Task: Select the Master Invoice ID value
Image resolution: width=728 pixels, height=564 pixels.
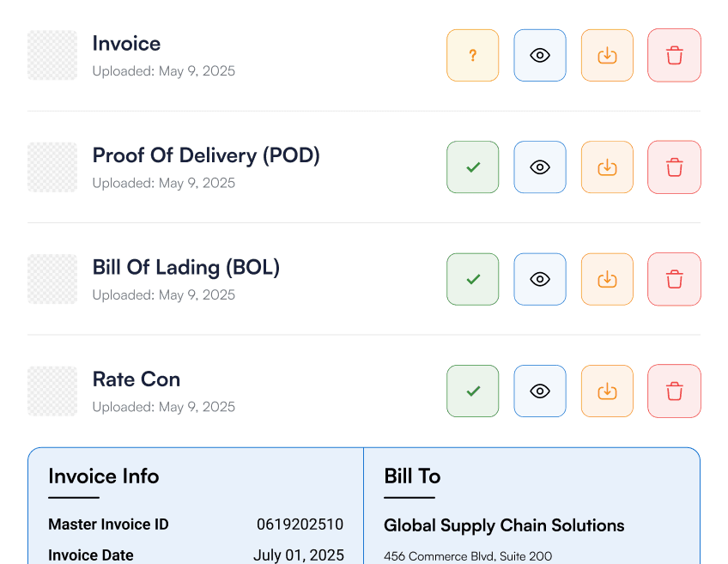Action: (300, 525)
